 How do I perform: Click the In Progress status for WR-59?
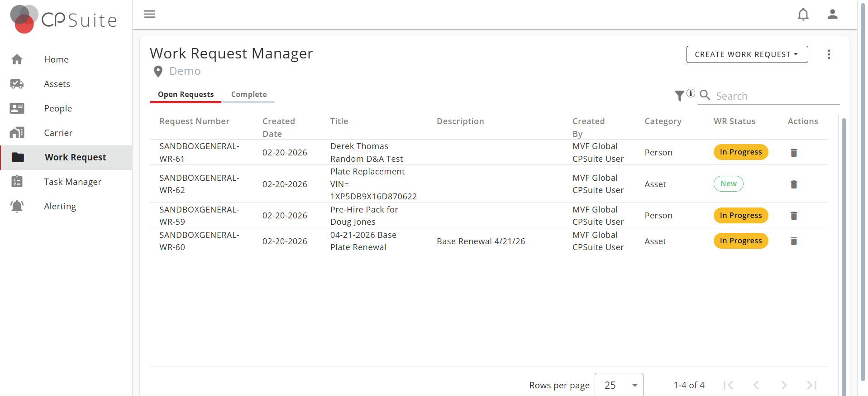(x=740, y=216)
